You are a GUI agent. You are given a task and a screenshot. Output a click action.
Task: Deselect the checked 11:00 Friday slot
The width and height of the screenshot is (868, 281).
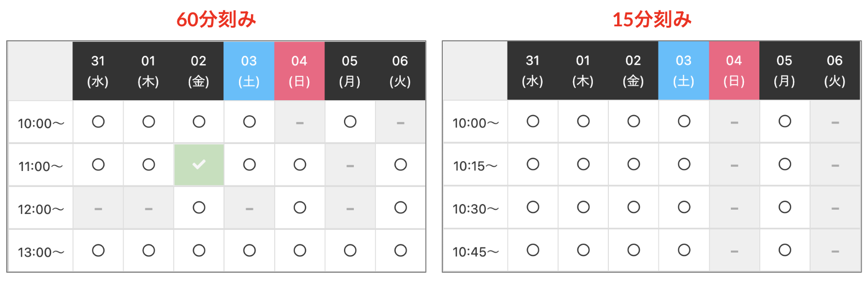click(x=199, y=165)
